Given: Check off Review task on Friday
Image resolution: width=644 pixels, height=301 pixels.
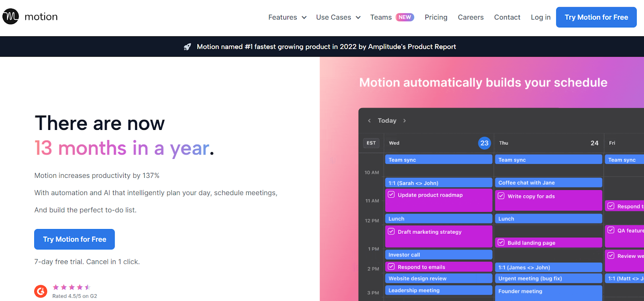Looking at the screenshot, I should [611, 256].
